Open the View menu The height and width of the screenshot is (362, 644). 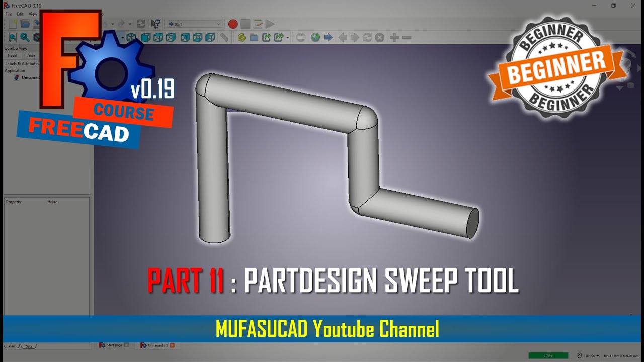click(x=33, y=14)
